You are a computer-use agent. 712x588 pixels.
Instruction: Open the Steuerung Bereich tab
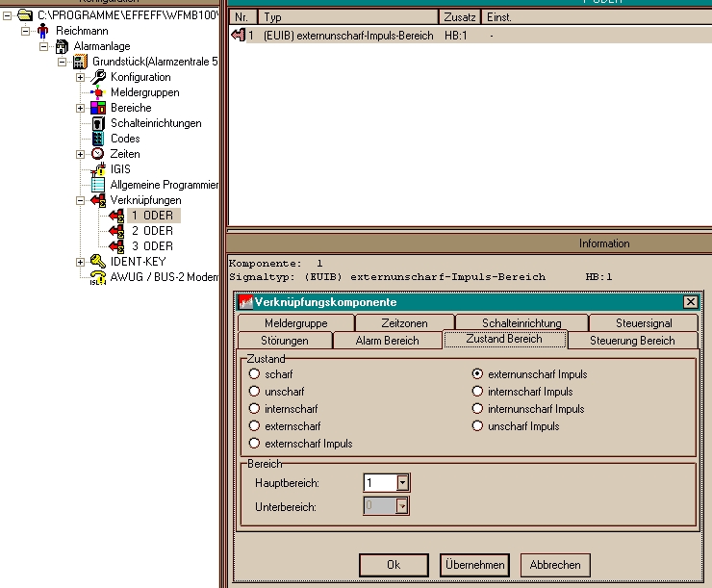tap(632, 341)
